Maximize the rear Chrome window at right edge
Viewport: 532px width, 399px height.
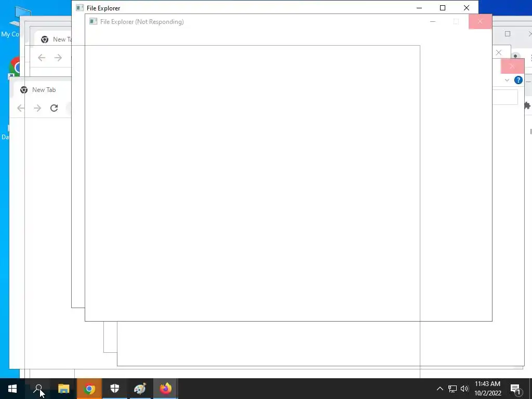point(507,34)
